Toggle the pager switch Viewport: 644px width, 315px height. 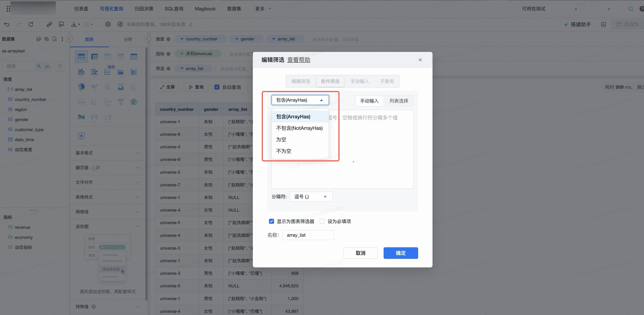tap(95, 168)
